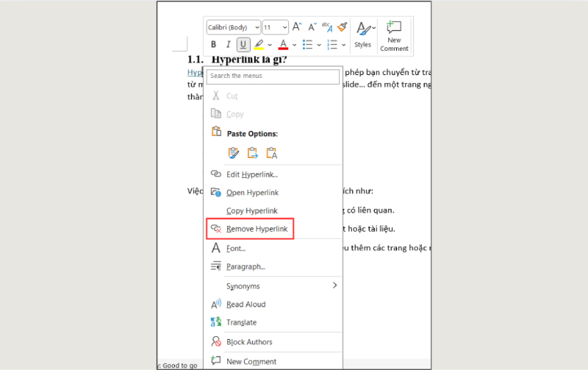Paste using Keep Text Only icon
588x370 pixels.
(x=271, y=153)
